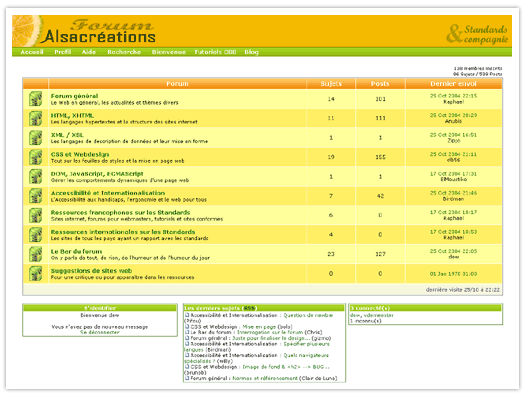Open the XML / XSL forum link
This screenshot has height=396, width=525.
click(x=67, y=135)
